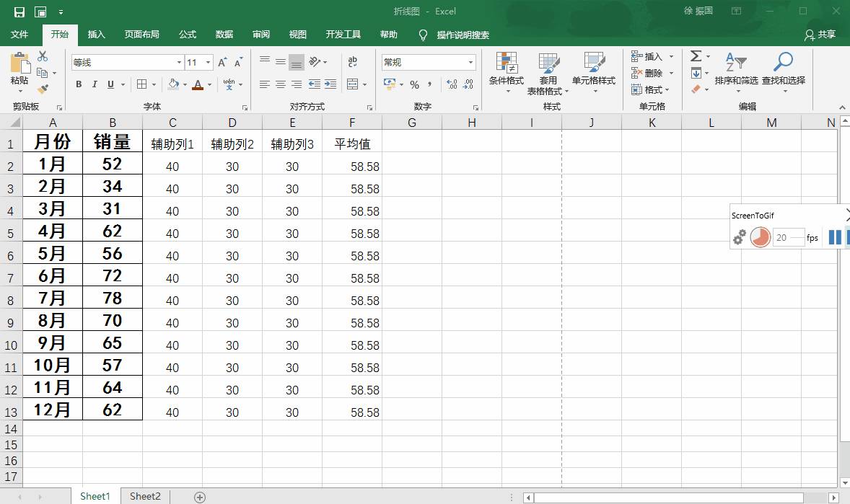Open Sort and Filter (排序和筛选)

[x=736, y=72]
